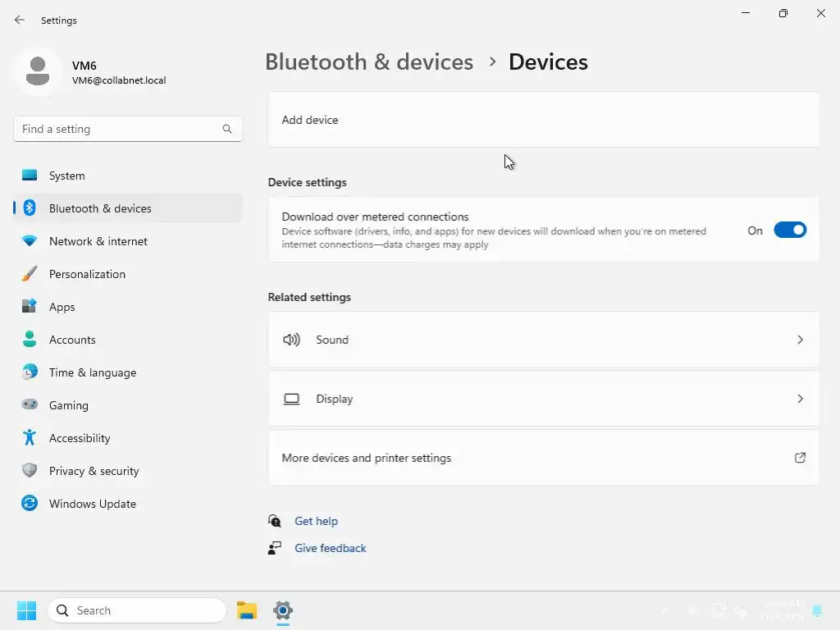This screenshot has height=630, width=840.
Task: Click the back arrow in Settings header
Action: point(20,21)
